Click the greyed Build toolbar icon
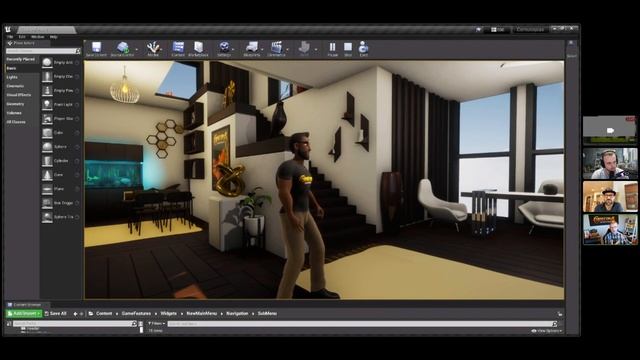 (304, 47)
